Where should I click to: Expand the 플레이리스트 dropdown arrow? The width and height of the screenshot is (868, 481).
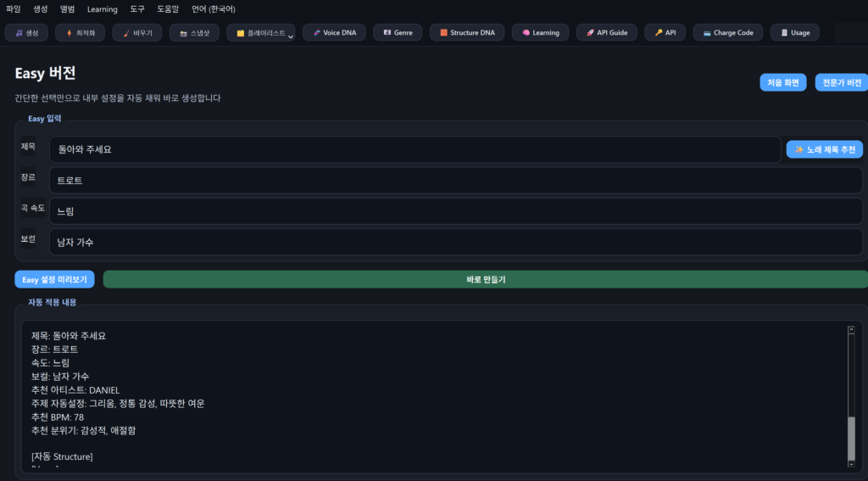pyautogui.click(x=291, y=36)
